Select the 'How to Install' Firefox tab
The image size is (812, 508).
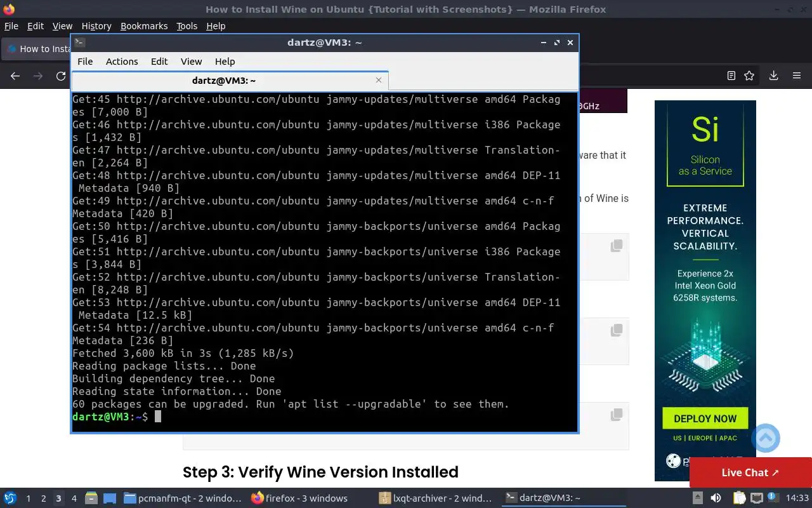coord(37,49)
